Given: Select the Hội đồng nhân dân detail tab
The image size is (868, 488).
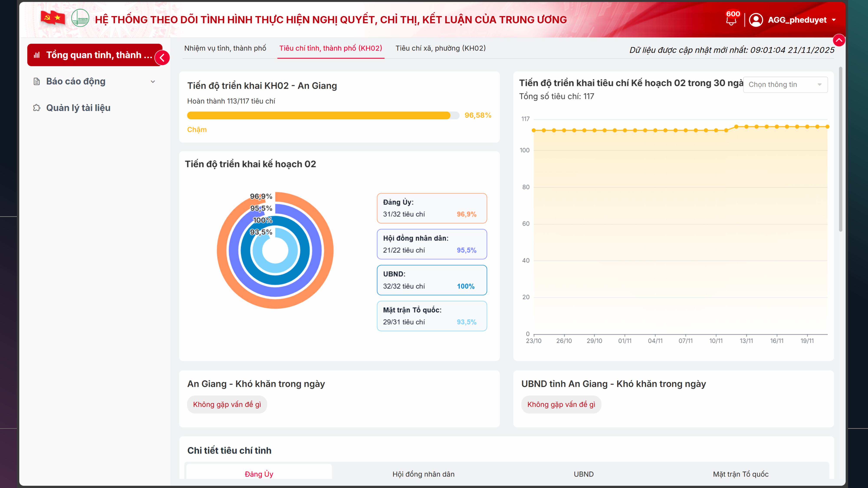Looking at the screenshot, I should coord(423,474).
